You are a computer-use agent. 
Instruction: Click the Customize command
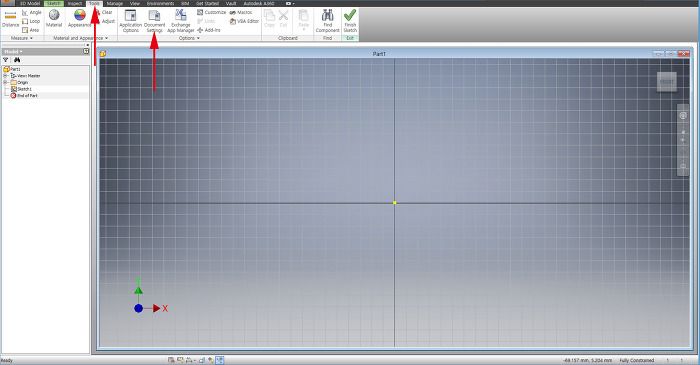click(x=212, y=12)
